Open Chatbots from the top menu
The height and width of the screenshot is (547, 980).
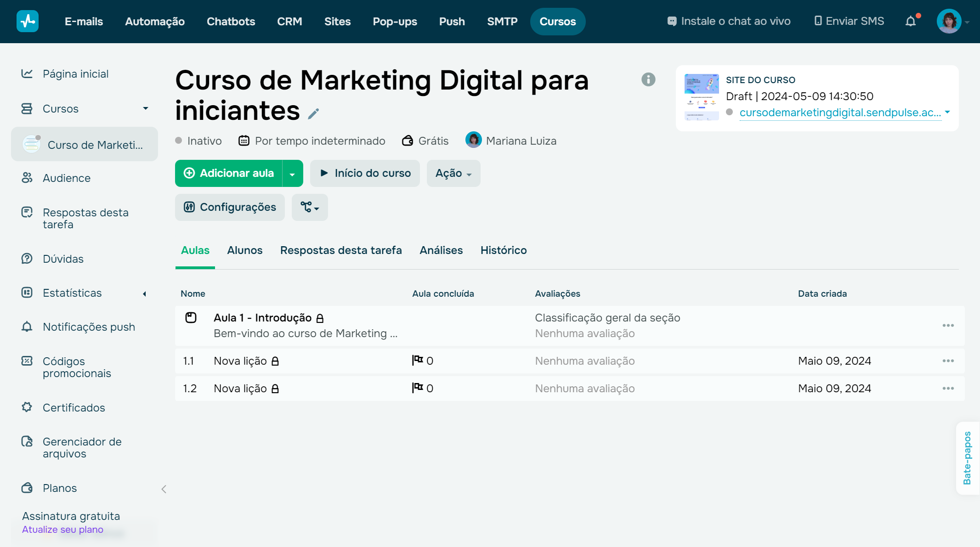tap(231, 21)
